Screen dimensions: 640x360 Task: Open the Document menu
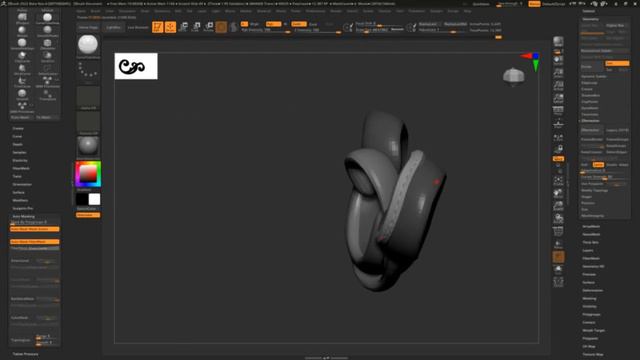coord(127,11)
